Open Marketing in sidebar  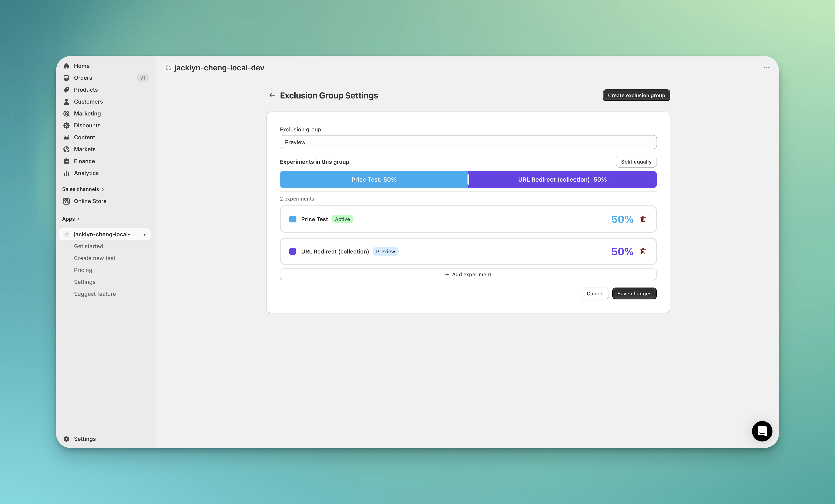point(105,114)
